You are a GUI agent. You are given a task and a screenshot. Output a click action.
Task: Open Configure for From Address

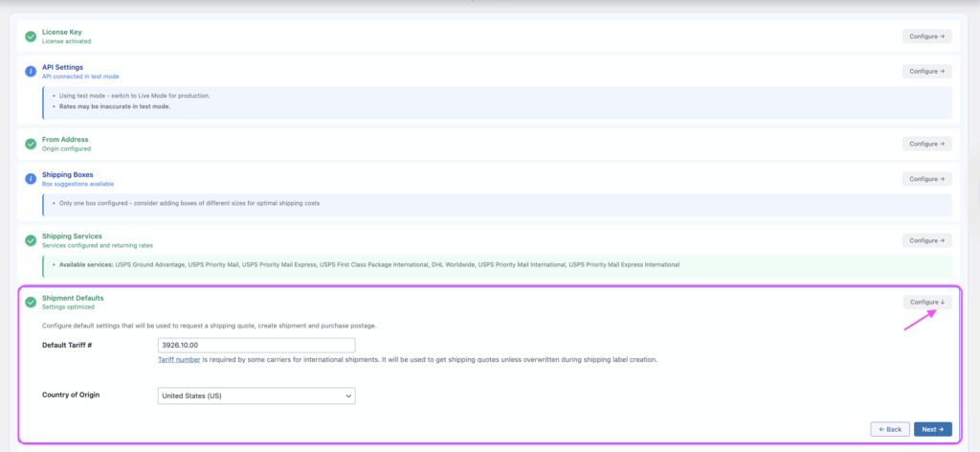pyautogui.click(x=926, y=144)
